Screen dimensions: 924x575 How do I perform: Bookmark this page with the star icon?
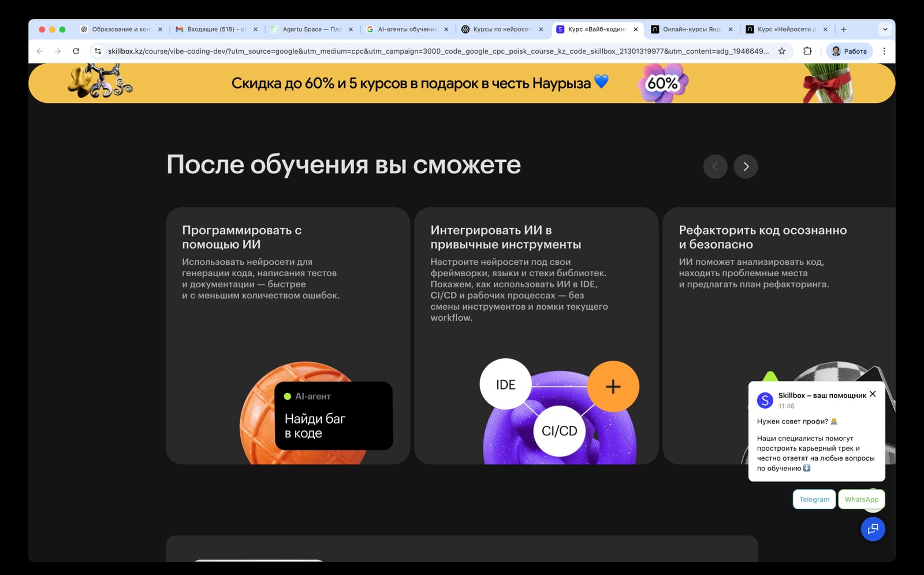[x=782, y=51]
